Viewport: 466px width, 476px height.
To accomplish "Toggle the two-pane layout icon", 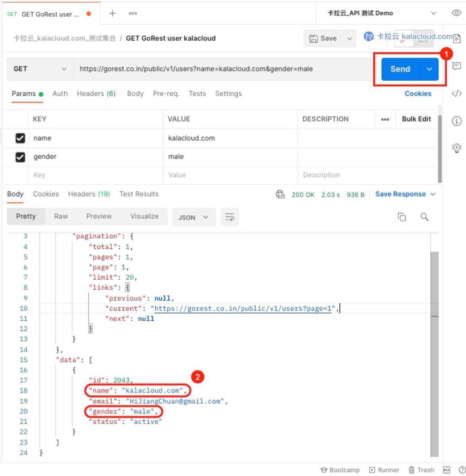I will tap(447, 470).
